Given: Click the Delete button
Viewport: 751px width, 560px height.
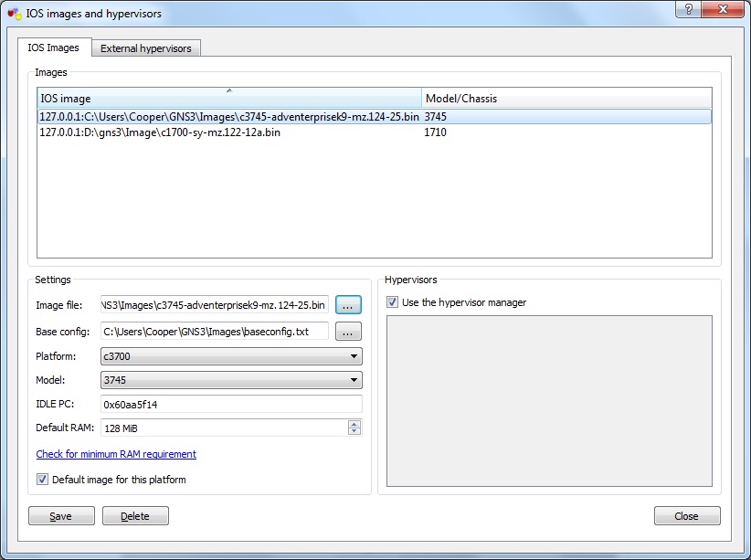Looking at the screenshot, I should tap(135, 516).
